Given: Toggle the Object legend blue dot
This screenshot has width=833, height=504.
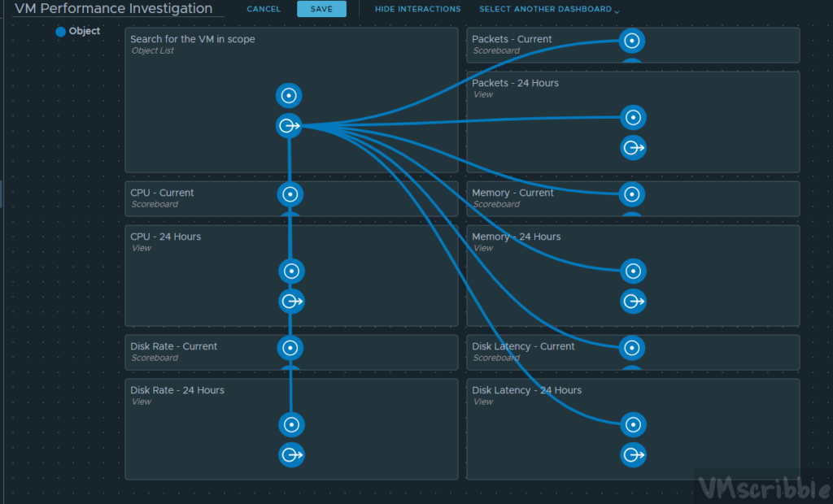Looking at the screenshot, I should pyautogui.click(x=60, y=32).
